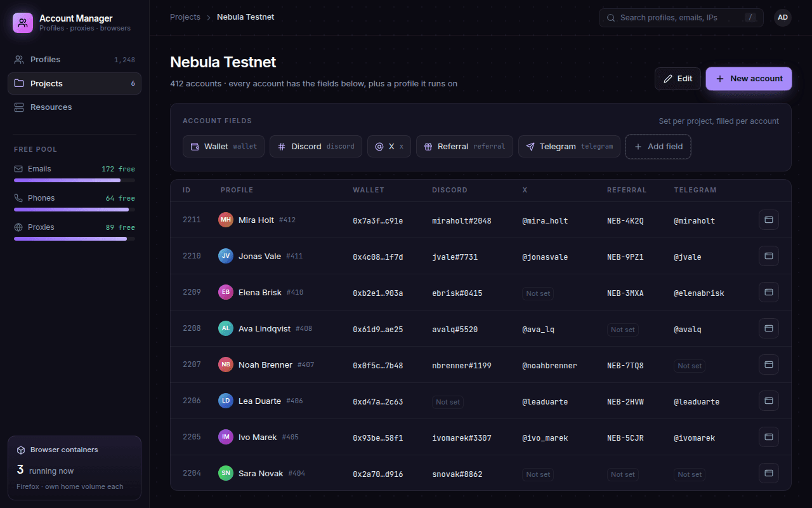
Task: Click the Add field button
Action: point(658,147)
